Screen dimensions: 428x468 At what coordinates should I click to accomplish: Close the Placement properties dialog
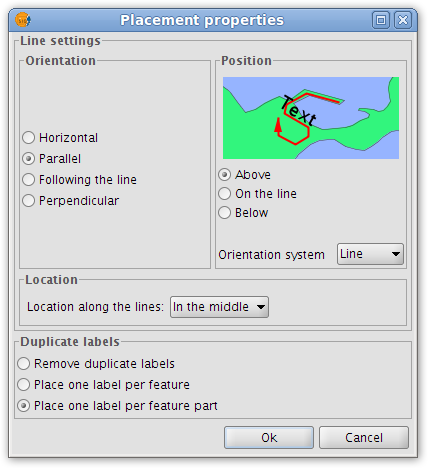coord(403,20)
